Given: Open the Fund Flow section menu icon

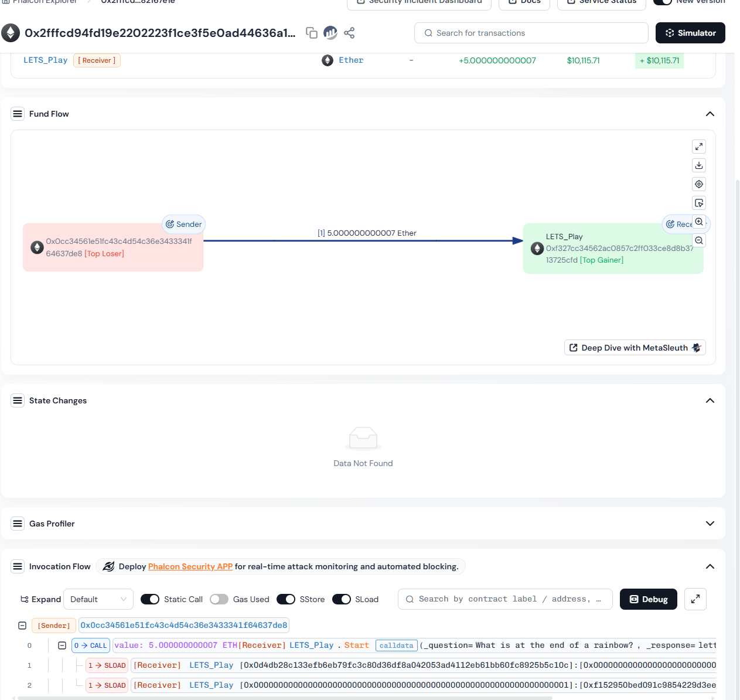Looking at the screenshot, I should (18, 114).
